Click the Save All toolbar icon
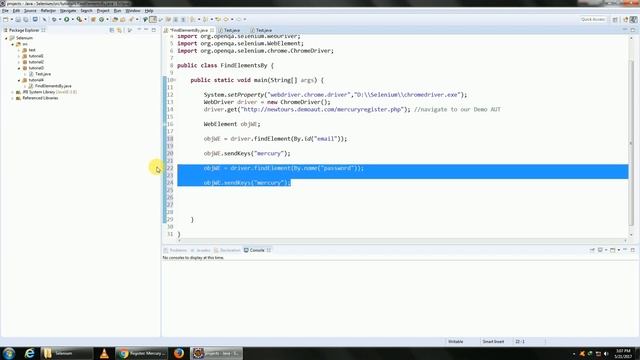The height and width of the screenshot is (360, 640). [26, 19]
